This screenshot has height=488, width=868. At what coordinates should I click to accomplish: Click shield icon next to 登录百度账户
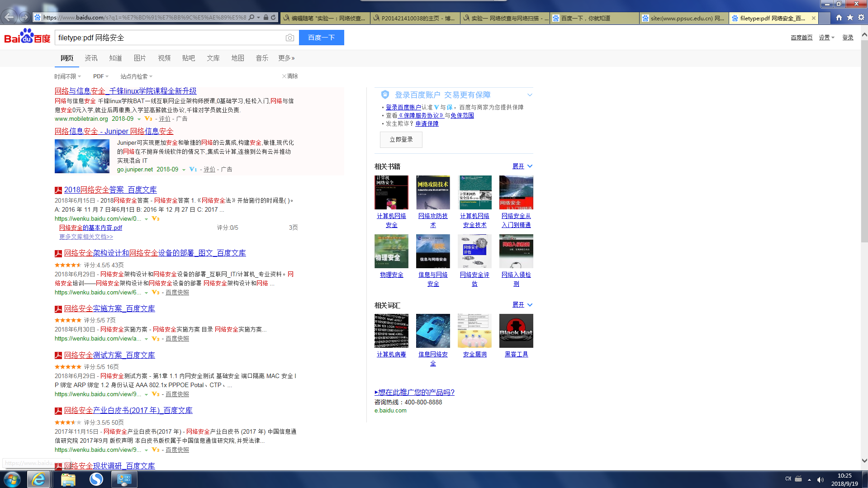pyautogui.click(x=385, y=95)
